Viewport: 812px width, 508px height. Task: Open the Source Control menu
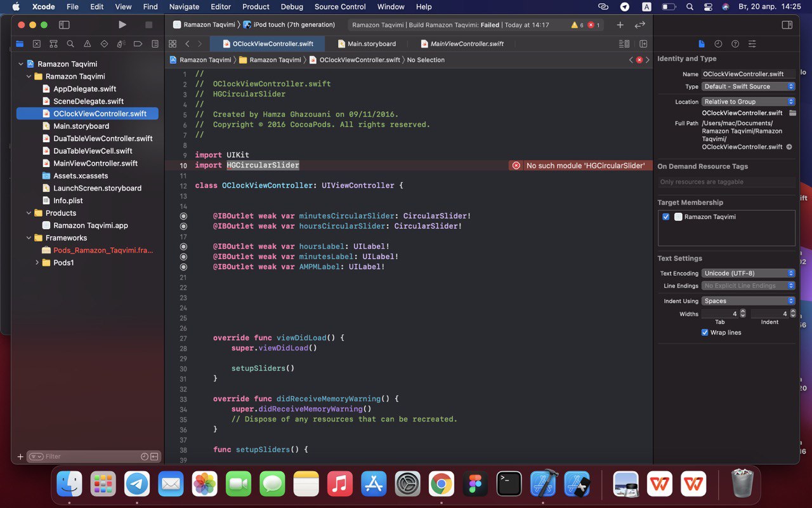pyautogui.click(x=340, y=7)
